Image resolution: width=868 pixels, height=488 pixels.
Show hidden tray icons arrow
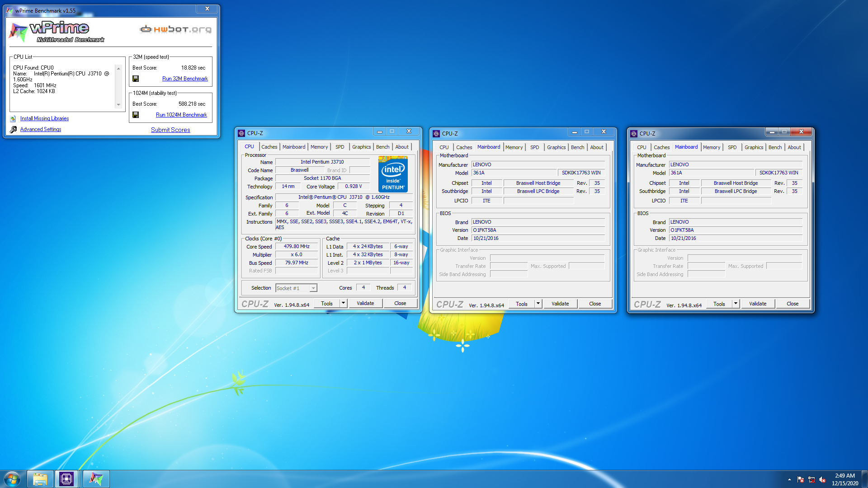[x=789, y=479]
